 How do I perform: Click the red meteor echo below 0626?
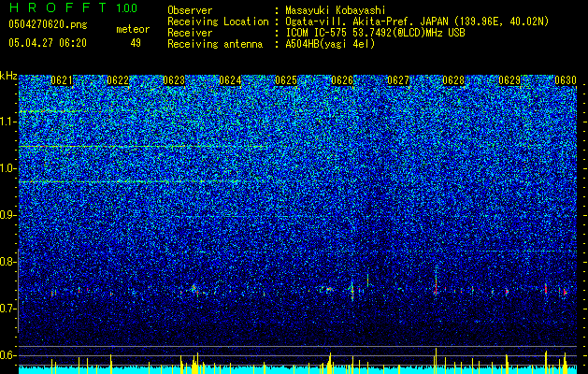(352, 290)
